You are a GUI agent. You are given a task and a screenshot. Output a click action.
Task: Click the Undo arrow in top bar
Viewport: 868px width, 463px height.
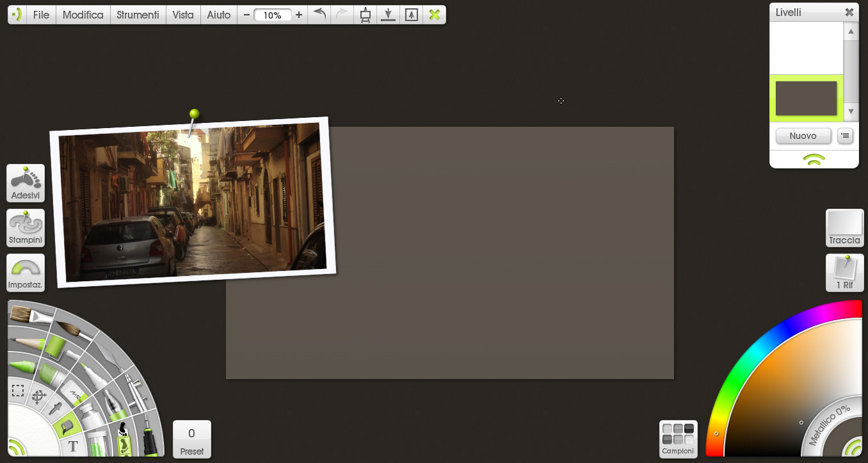[x=320, y=15]
